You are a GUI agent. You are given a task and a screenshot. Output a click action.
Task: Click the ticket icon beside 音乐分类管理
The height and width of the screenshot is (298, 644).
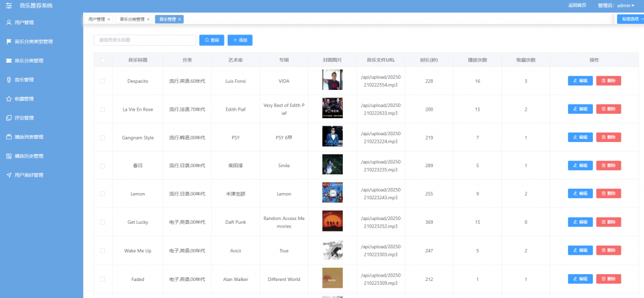(x=9, y=61)
